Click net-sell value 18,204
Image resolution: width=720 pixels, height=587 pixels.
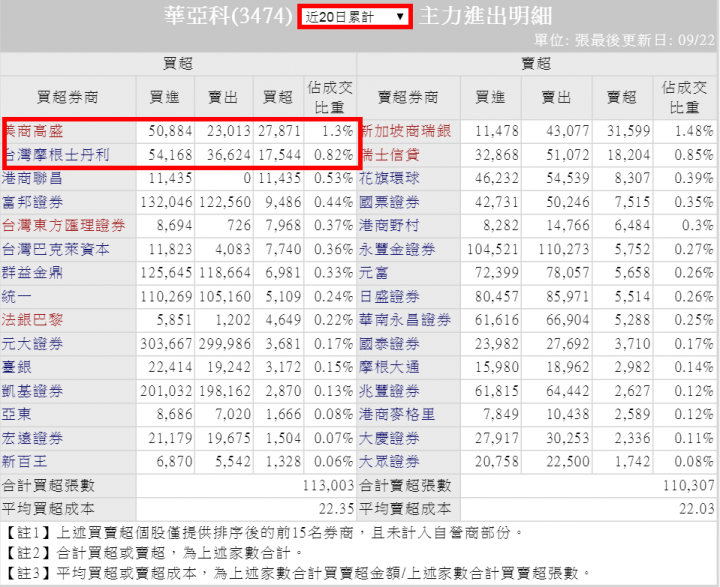coord(629,155)
